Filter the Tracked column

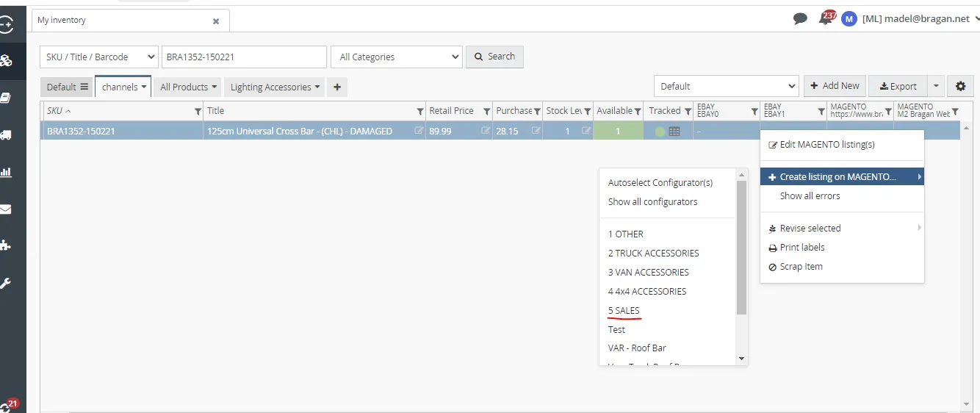pyautogui.click(x=688, y=112)
